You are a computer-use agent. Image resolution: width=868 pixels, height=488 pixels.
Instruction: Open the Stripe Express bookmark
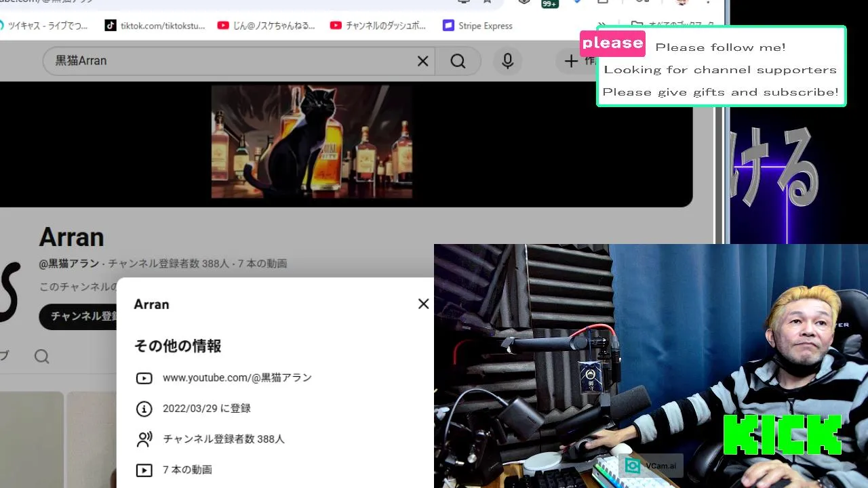[x=477, y=26]
